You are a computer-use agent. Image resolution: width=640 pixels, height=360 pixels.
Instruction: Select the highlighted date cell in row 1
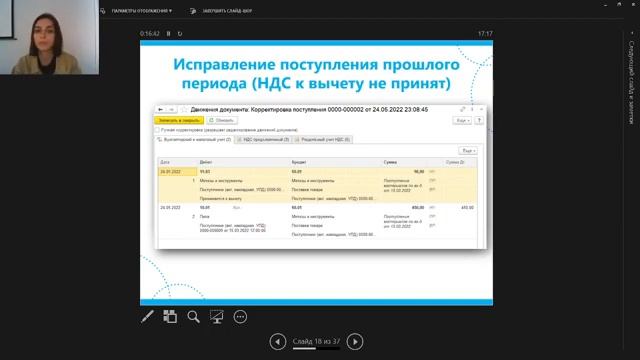178,172
